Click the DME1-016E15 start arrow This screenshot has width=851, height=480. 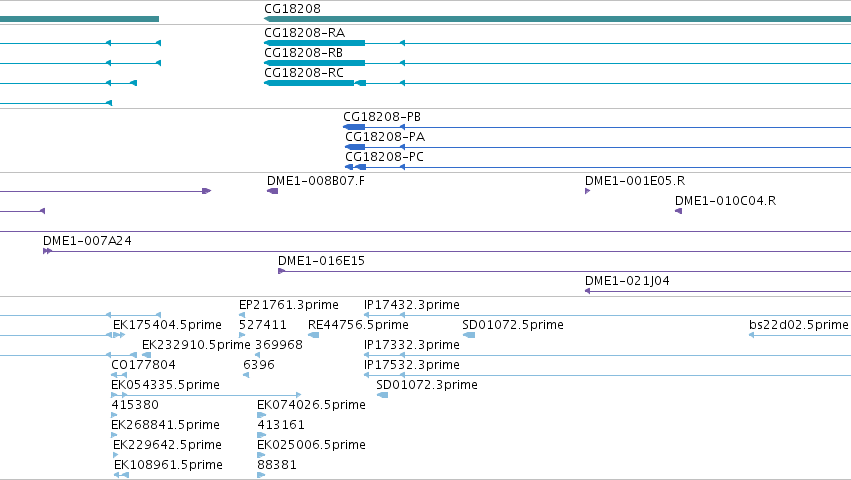click(x=281, y=271)
